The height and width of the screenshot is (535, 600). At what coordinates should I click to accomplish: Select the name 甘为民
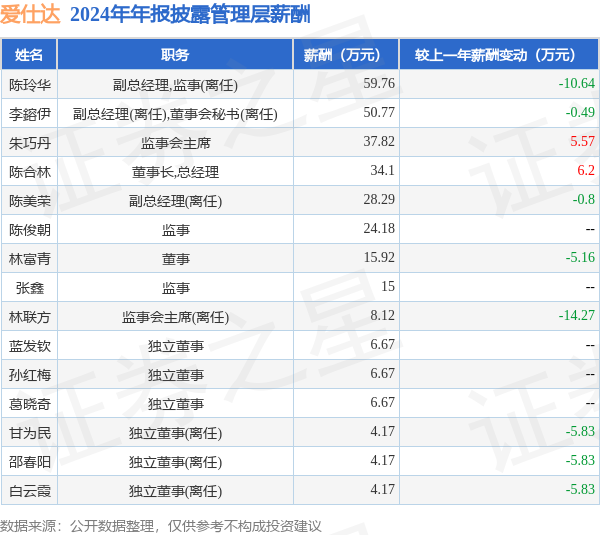tap(29, 433)
